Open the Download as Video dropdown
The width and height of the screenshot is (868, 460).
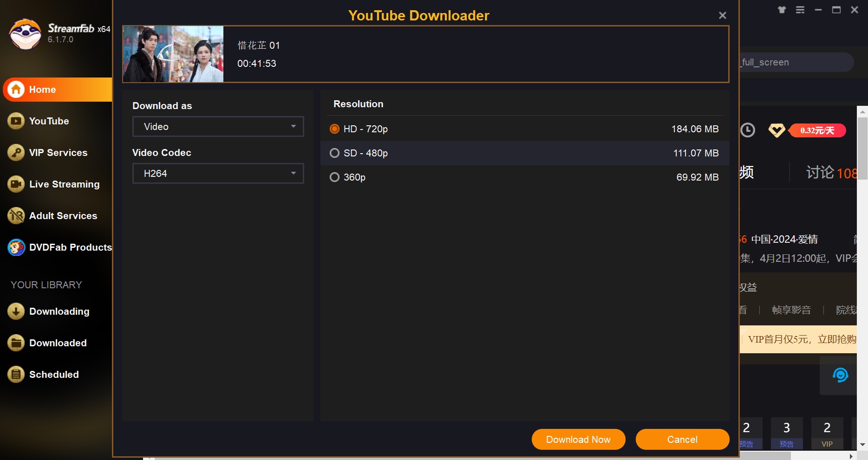click(218, 127)
